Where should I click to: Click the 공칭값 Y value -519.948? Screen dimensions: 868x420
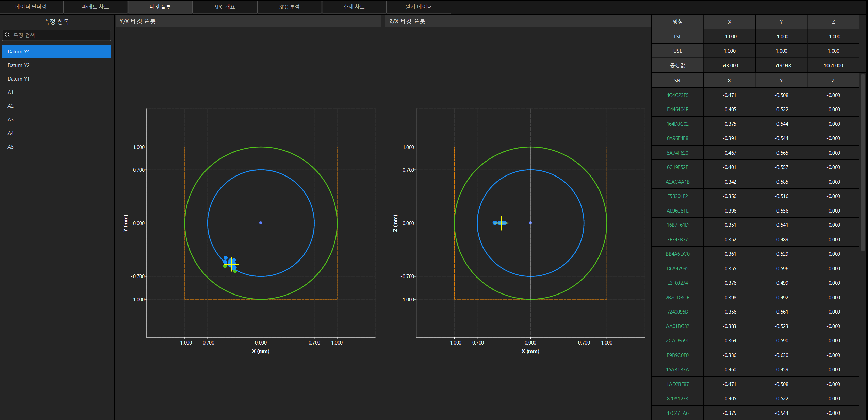[x=781, y=66]
